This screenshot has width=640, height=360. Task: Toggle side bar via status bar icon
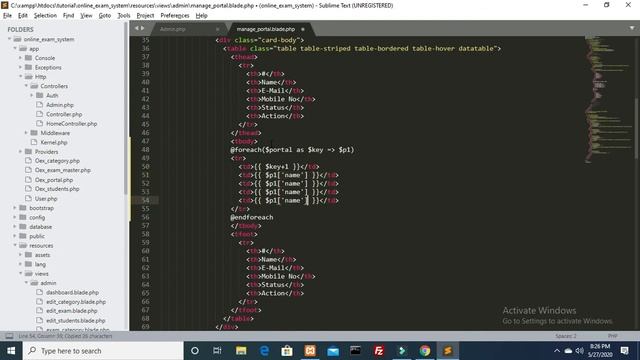click(x=9, y=336)
